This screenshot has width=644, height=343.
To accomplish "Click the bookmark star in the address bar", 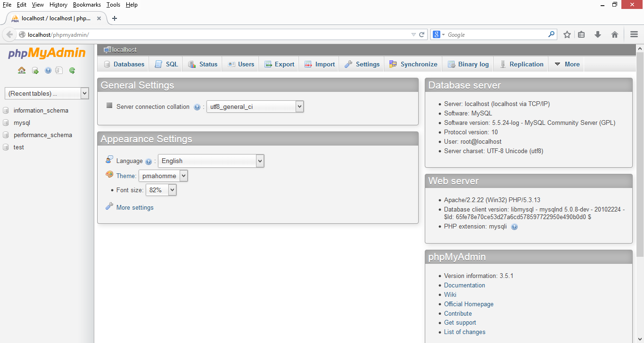I will (567, 34).
